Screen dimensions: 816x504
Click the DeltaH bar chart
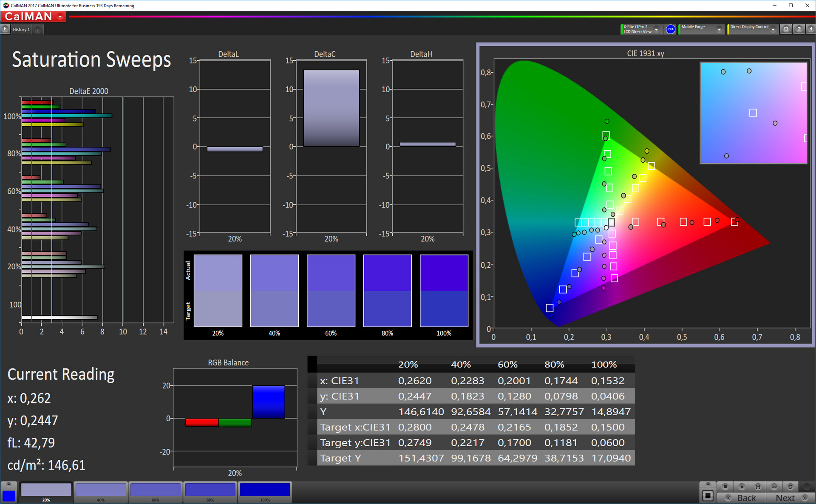tap(428, 147)
